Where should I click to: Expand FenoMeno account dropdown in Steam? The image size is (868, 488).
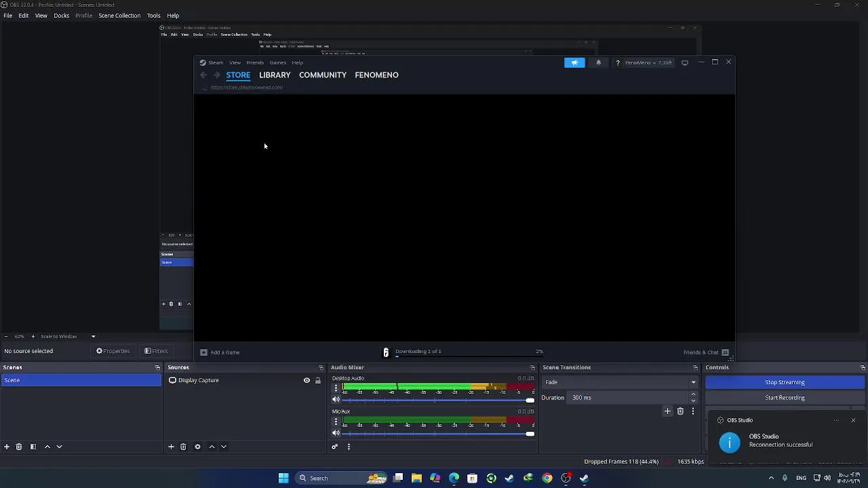[x=648, y=62]
